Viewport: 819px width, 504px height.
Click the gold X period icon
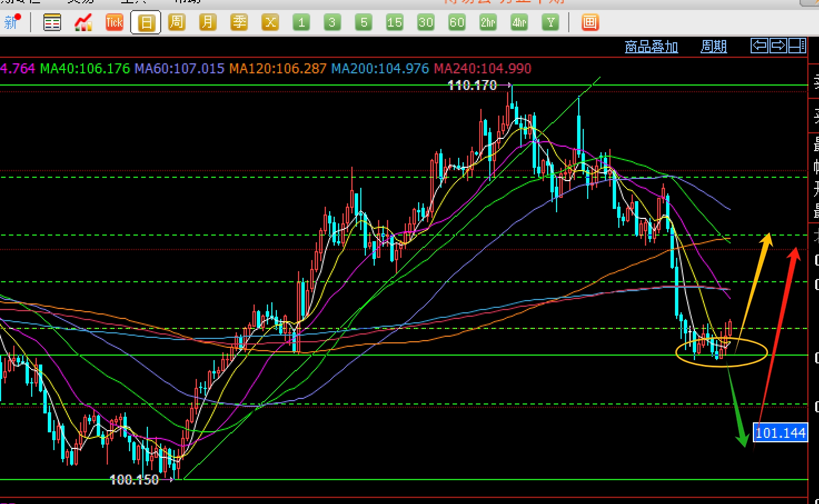click(x=270, y=23)
